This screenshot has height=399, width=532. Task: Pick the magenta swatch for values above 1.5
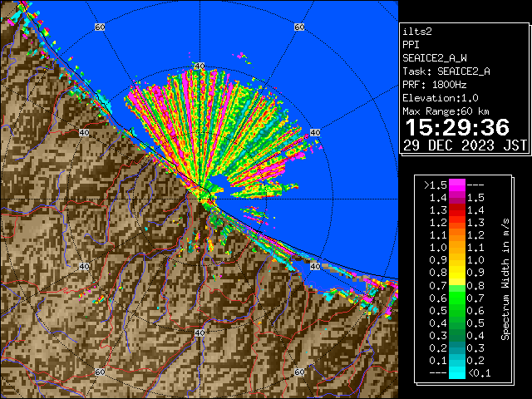point(457,185)
